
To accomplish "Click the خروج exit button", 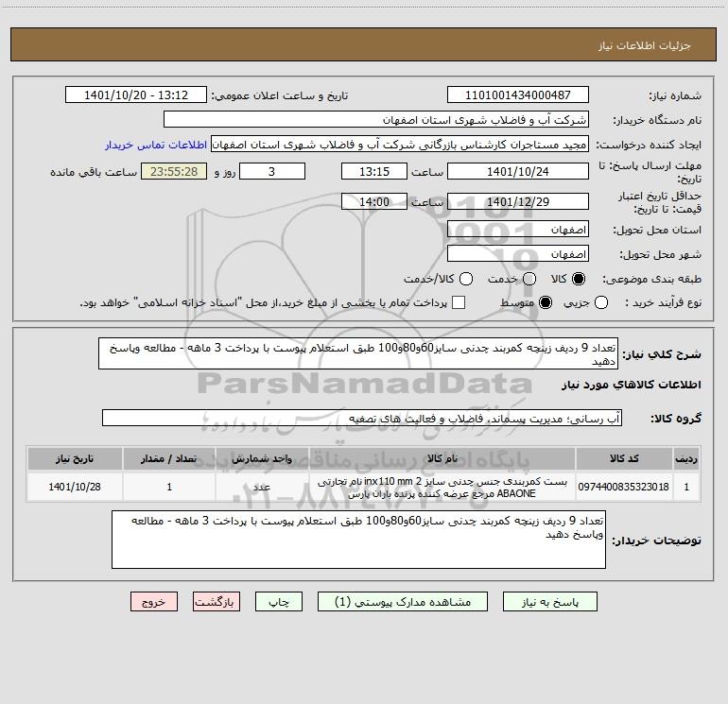I will click(x=154, y=602).
